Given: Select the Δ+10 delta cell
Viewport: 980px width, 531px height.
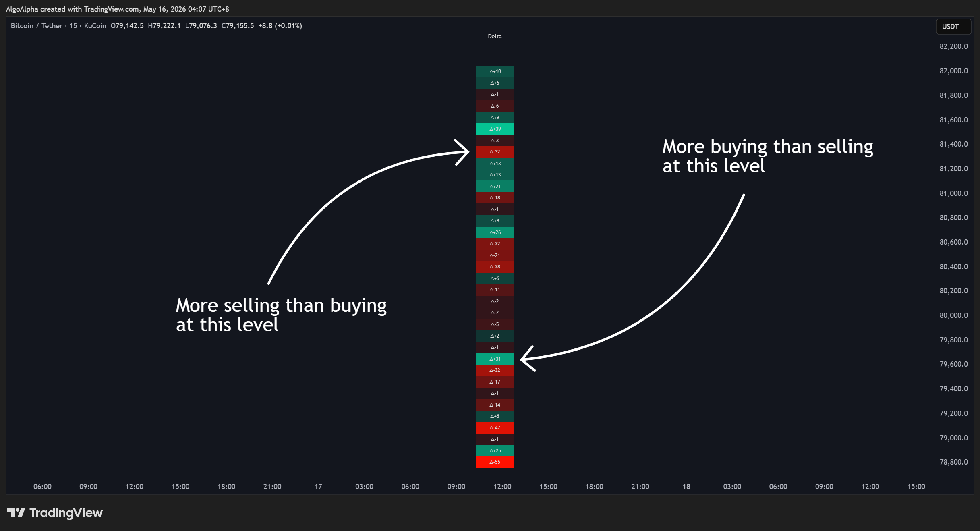Looking at the screenshot, I should click(x=495, y=71).
